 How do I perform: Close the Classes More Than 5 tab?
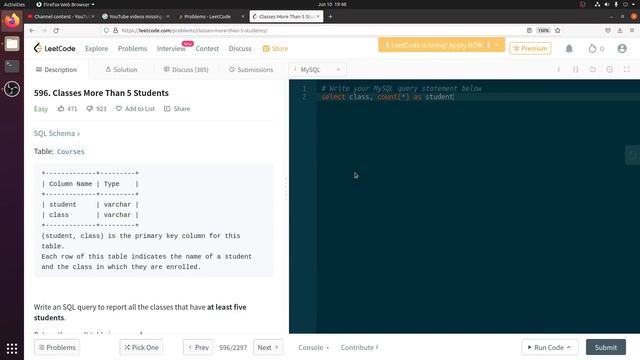click(318, 17)
